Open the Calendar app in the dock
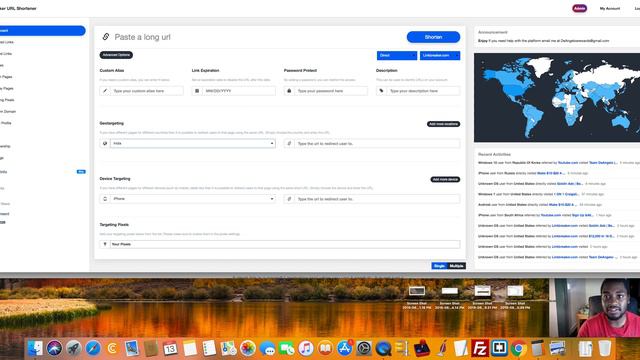Image resolution: width=640 pixels, height=360 pixels. [170, 348]
